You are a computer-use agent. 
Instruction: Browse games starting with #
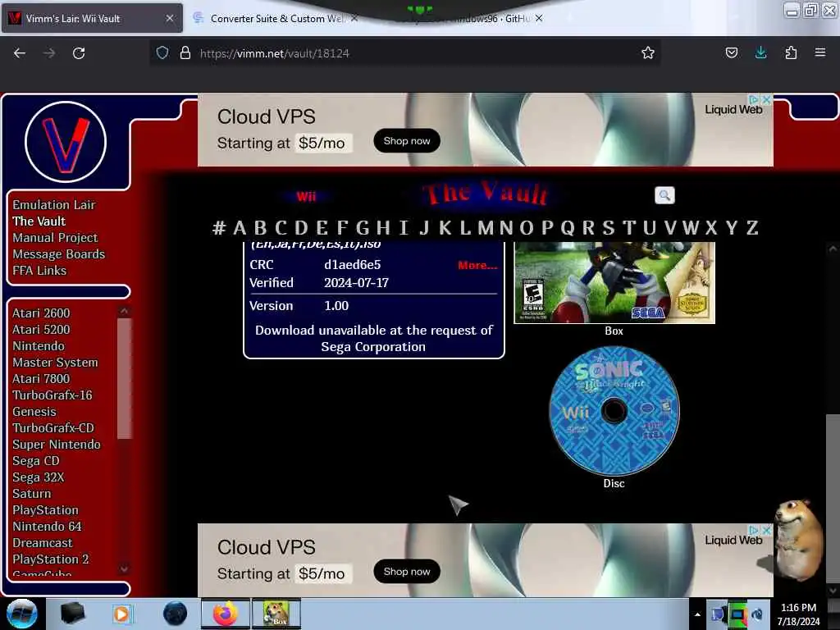pyautogui.click(x=218, y=228)
